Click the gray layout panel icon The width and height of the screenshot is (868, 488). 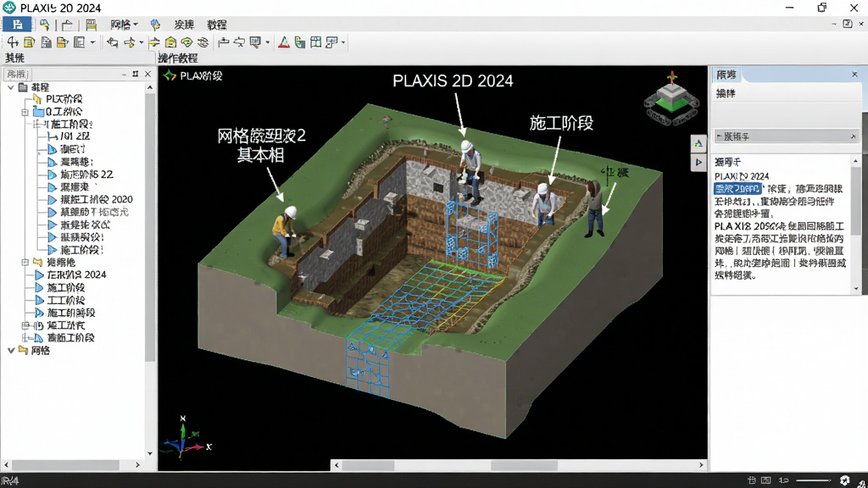[x=80, y=42]
